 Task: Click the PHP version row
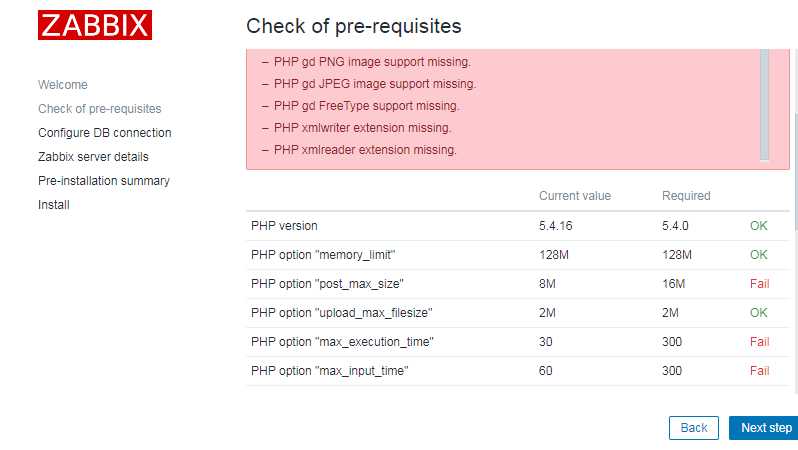coord(518,226)
